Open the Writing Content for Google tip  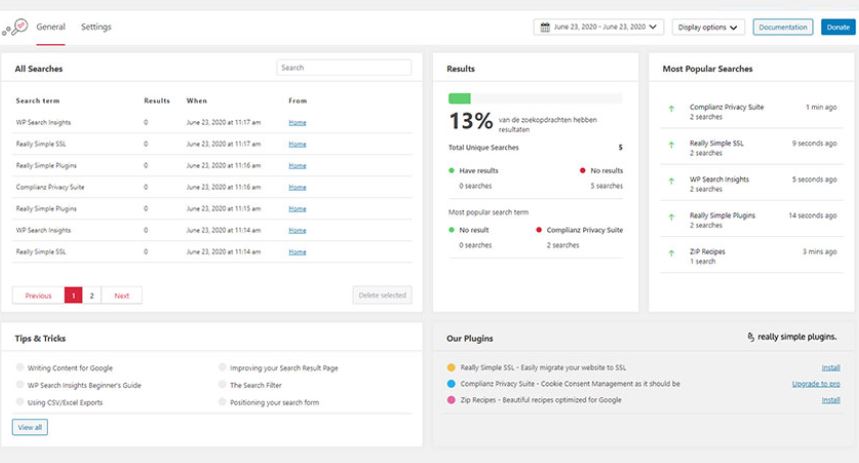[70, 368]
